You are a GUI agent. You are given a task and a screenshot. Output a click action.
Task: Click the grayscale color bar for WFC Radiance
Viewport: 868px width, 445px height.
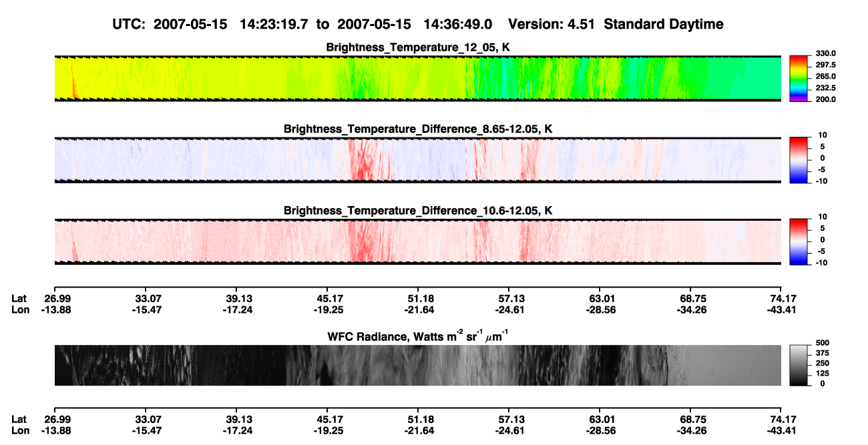(x=799, y=366)
